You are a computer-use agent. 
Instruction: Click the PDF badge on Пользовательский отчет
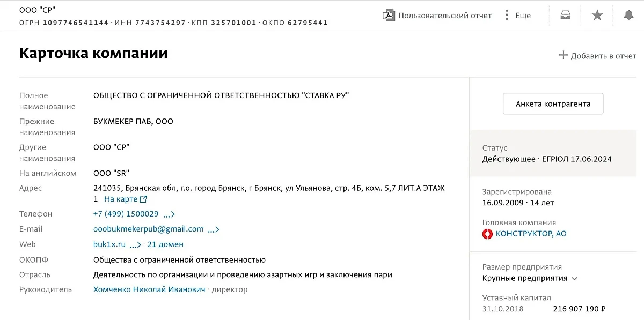click(x=387, y=15)
